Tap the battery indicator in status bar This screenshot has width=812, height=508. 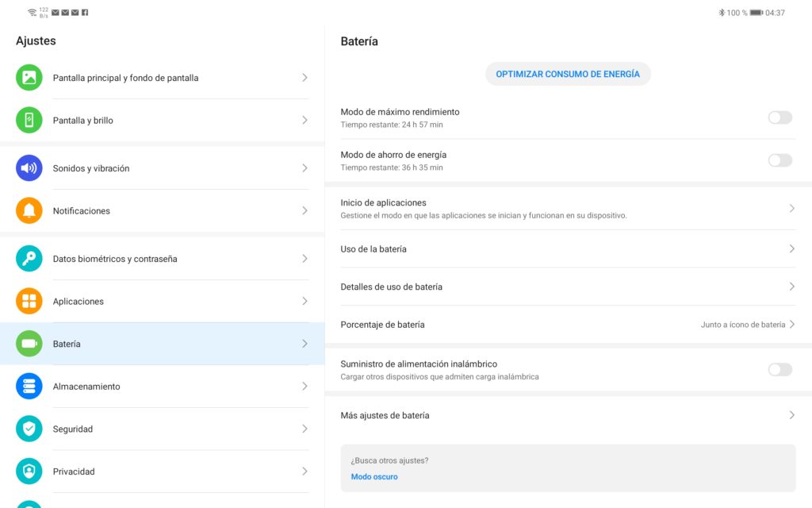point(756,13)
